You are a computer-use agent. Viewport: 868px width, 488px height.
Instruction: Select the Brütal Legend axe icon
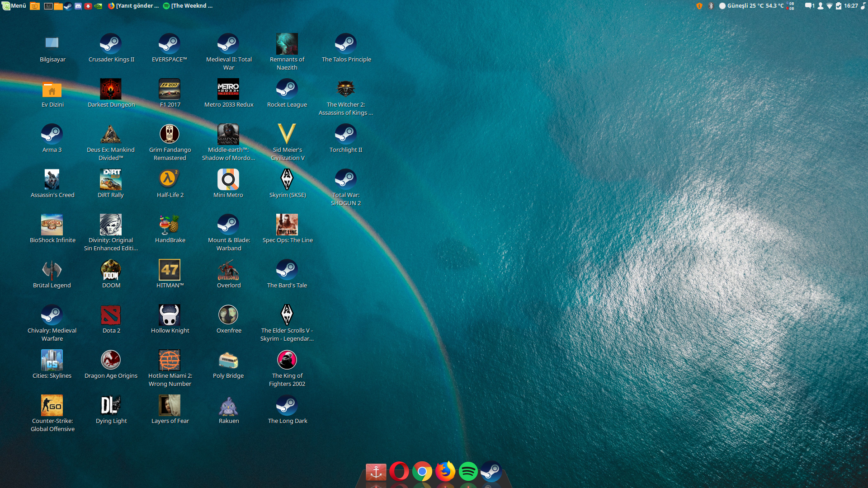[52, 269]
